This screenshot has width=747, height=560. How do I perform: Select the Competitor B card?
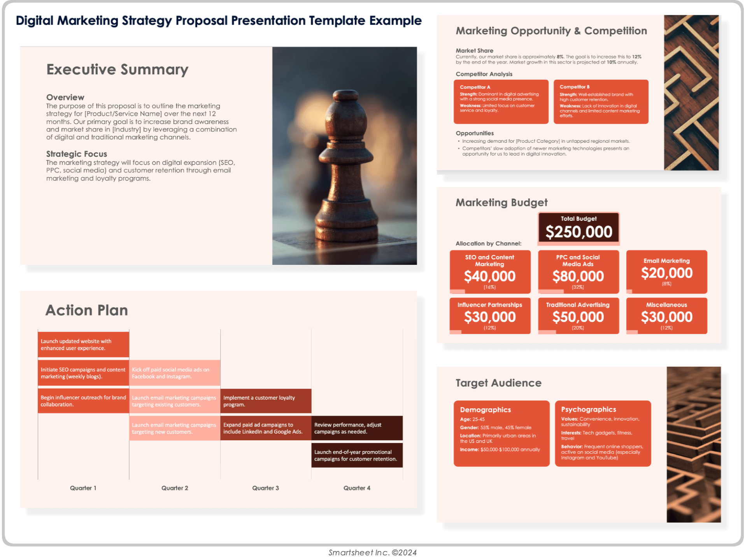[x=601, y=102]
